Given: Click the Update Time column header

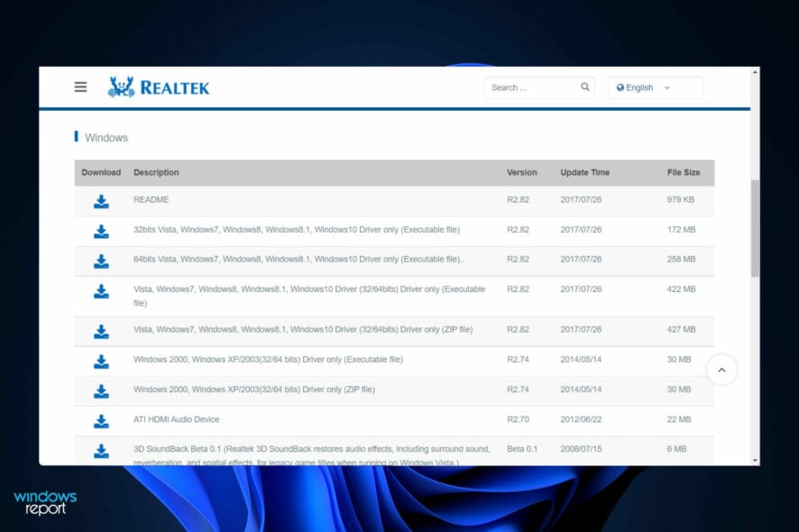Looking at the screenshot, I should pos(584,172).
